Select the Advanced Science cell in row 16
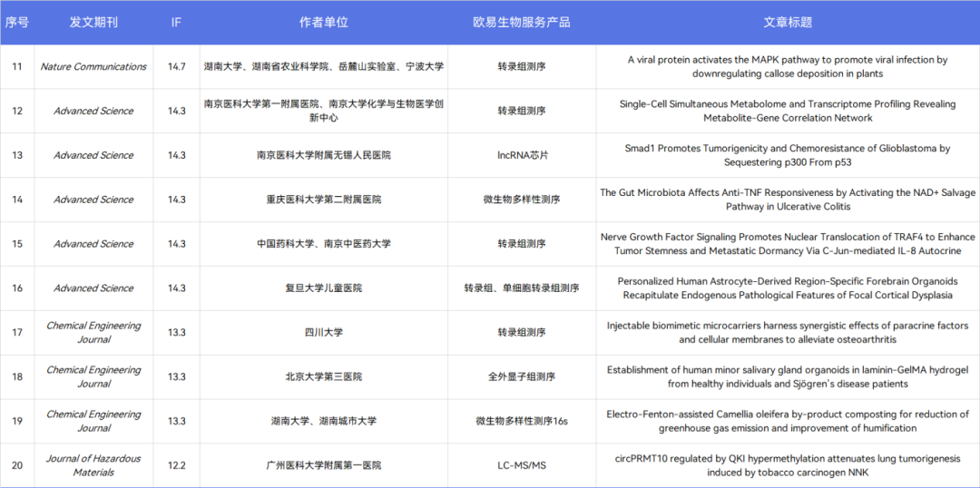This screenshot has width=980, height=488. click(93, 288)
